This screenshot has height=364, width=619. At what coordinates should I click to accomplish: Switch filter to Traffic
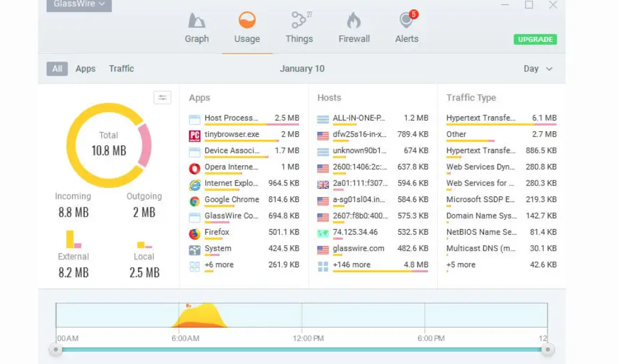(x=121, y=69)
